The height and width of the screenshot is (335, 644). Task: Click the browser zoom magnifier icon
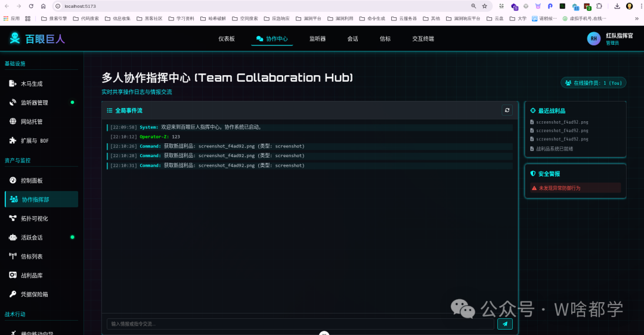tap(473, 6)
